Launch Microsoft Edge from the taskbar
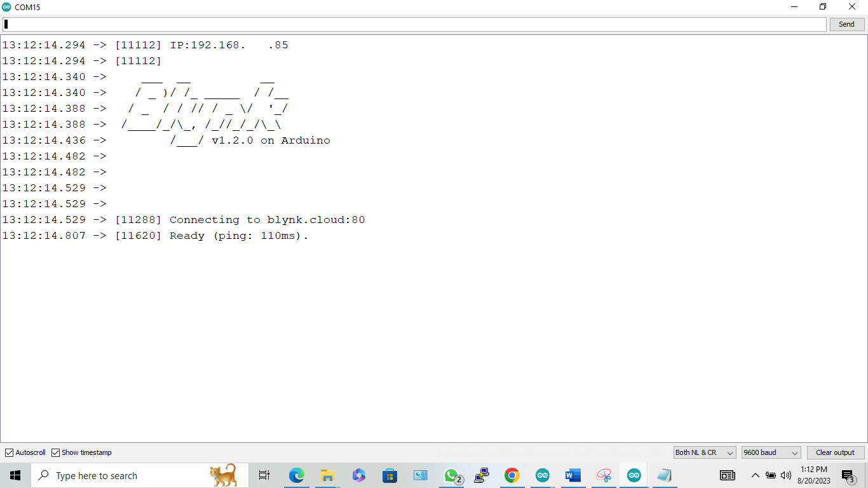Viewport: 868px width, 488px height. 296,475
